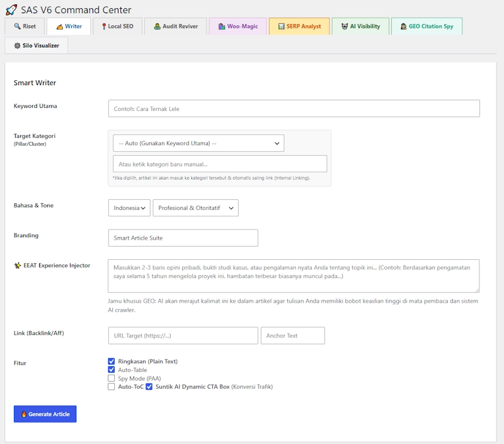Open the Profesional & Otoritatif tone dropdown

point(195,208)
